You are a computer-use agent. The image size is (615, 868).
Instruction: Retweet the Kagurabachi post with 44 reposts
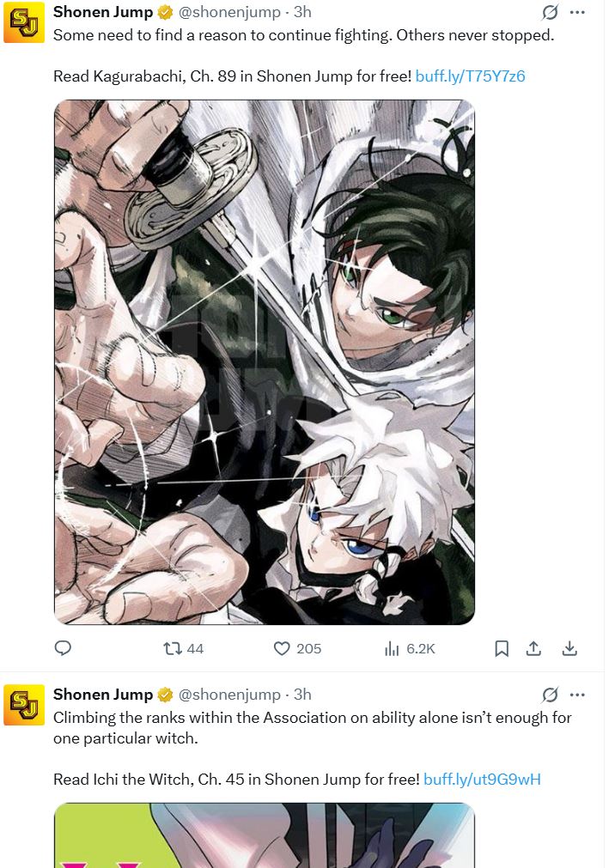(x=184, y=648)
